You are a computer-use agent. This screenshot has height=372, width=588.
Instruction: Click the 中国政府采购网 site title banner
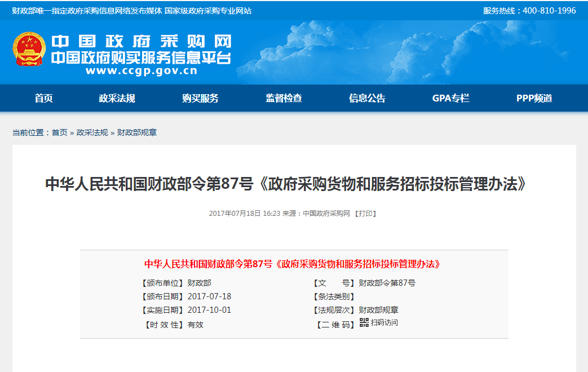click(142, 41)
